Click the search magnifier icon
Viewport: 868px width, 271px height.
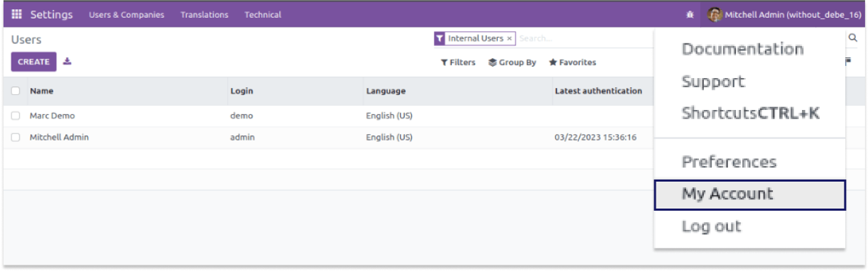tap(853, 38)
